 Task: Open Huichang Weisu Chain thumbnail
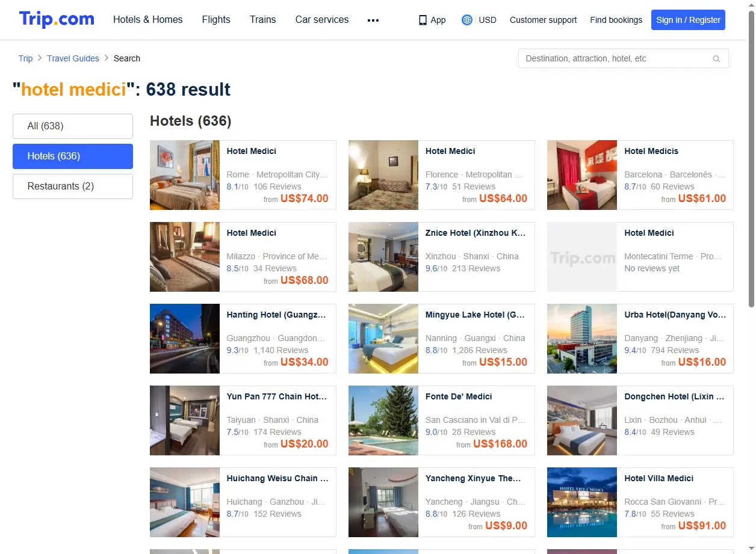point(185,502)
